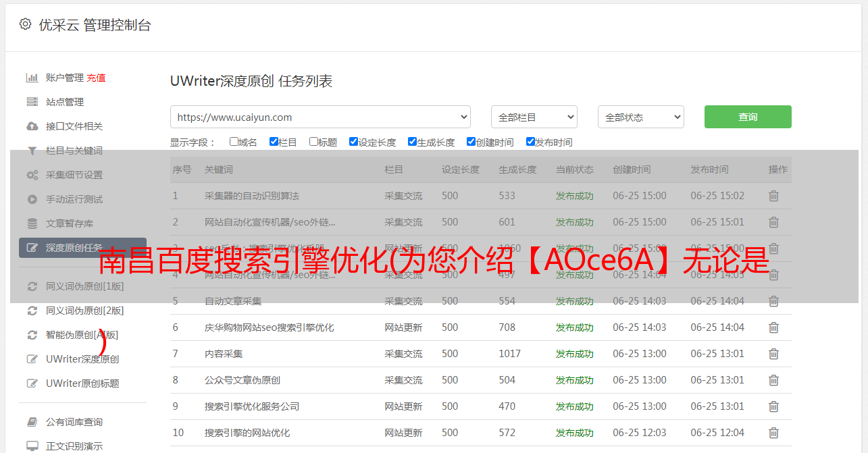Click the cloud upload icon for 接口文件相关
This screenshot has width=868, height=453.
point(32,126)
